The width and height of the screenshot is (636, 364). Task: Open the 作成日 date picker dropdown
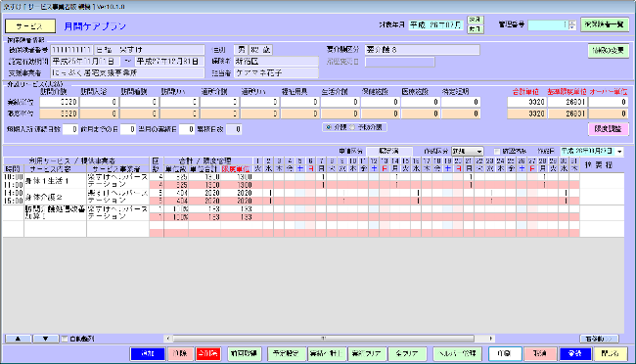[619, 152]
